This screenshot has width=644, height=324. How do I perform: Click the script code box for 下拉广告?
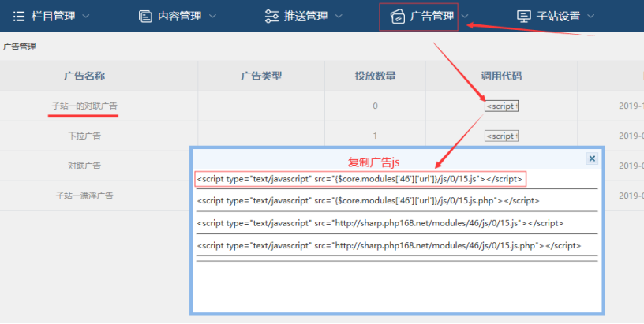pos(501,136)
